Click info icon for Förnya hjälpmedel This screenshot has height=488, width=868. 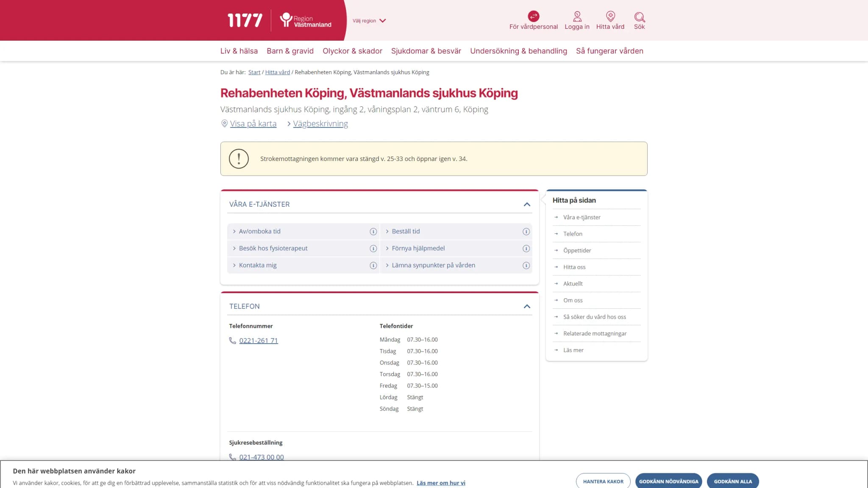click(x=526, y=249)
